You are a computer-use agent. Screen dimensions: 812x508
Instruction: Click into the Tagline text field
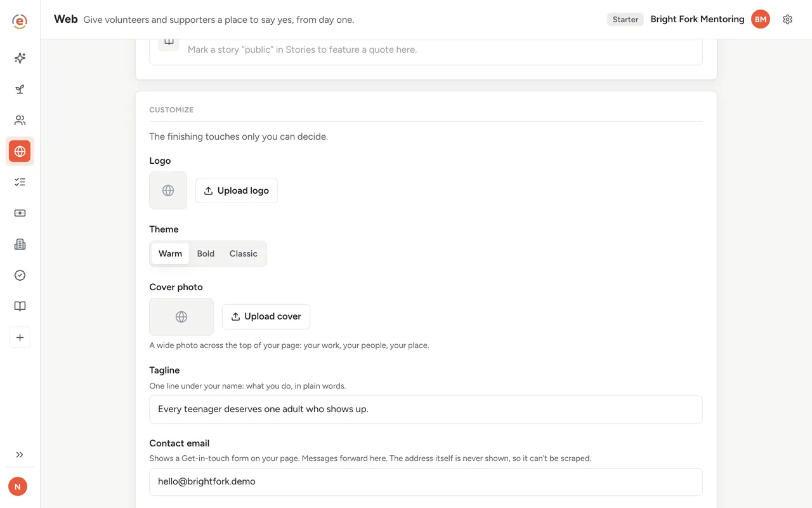pos(426,410)
